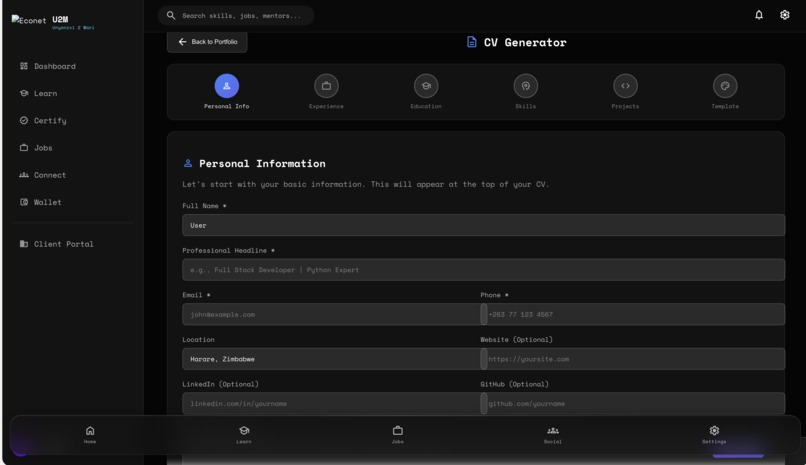Click the GitHub (Optional) field
The width and height of the screenshot is (806, 465).
633,403
